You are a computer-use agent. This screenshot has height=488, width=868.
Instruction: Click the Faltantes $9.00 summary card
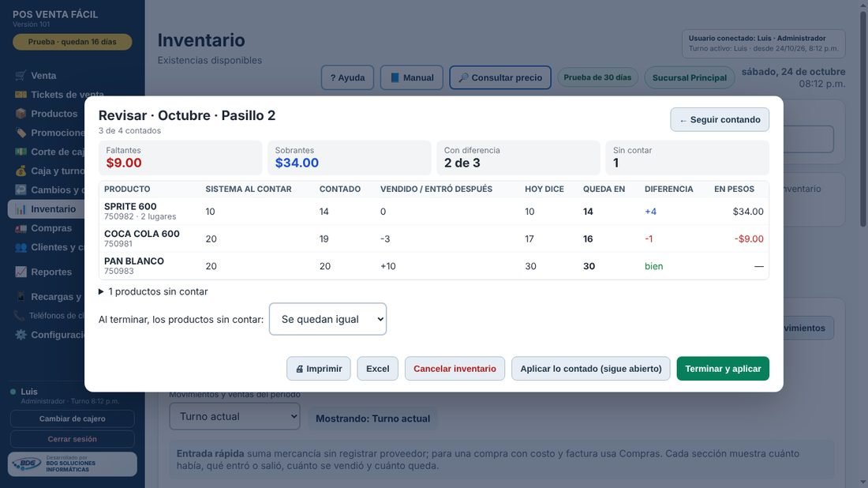tap(181, 158)
